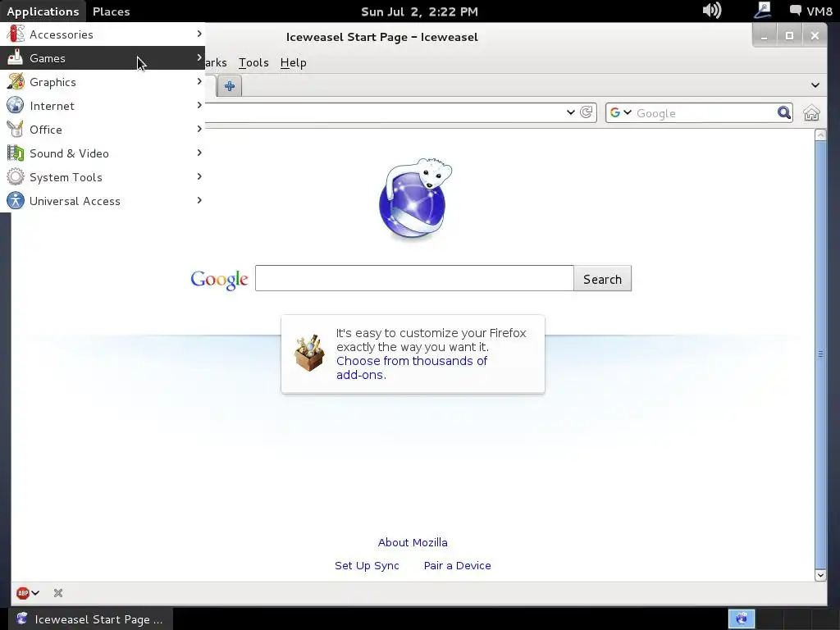This screenshot has height=630, width=840.
Task: Click the System Tools gear icon
Action: (15, 177)
